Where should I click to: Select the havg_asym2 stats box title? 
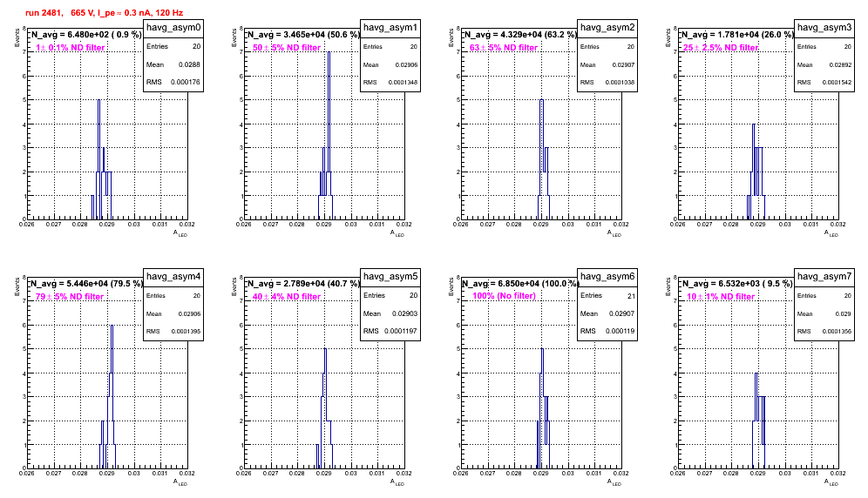[607, 28]
